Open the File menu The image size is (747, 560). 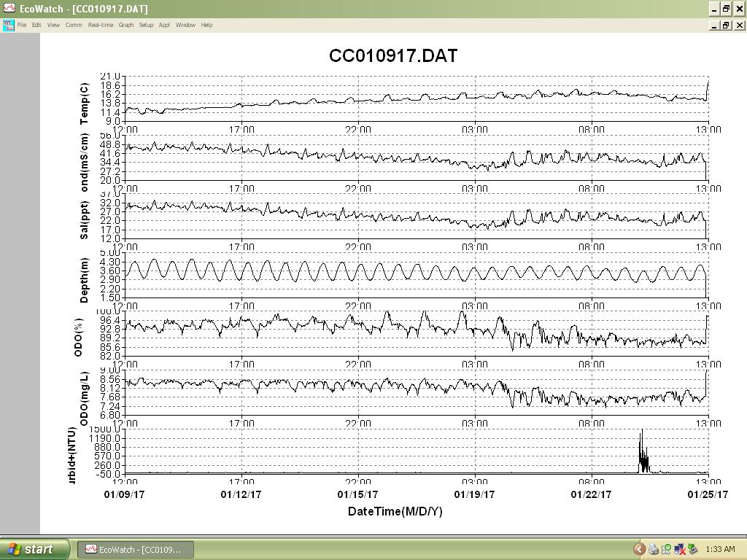22,26
